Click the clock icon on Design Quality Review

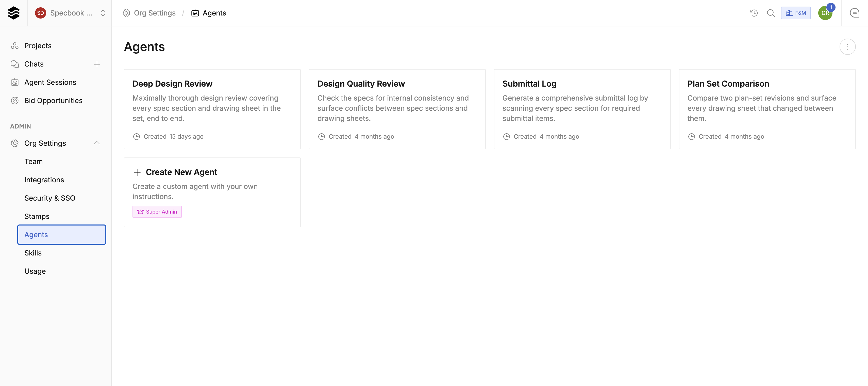coord(322,137)
